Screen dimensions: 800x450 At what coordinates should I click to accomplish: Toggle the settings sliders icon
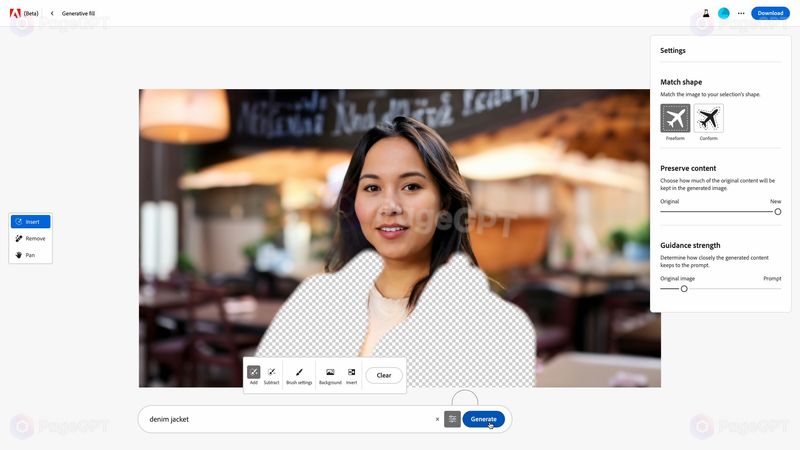[x=453, y=419]
